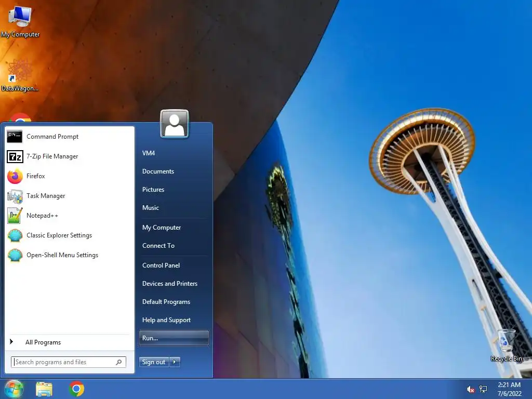Click the user account picture
The width and height of the screenshot is (532, 399).
[175, 124]
